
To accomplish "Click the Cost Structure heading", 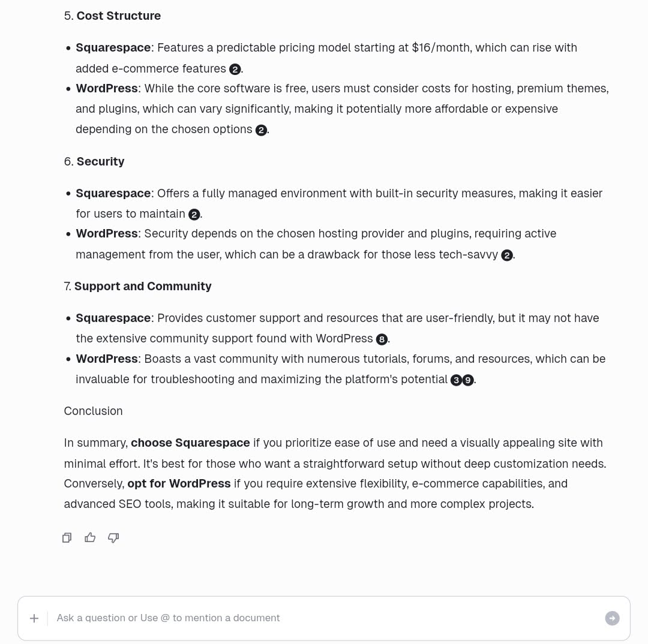I will 119,16.
